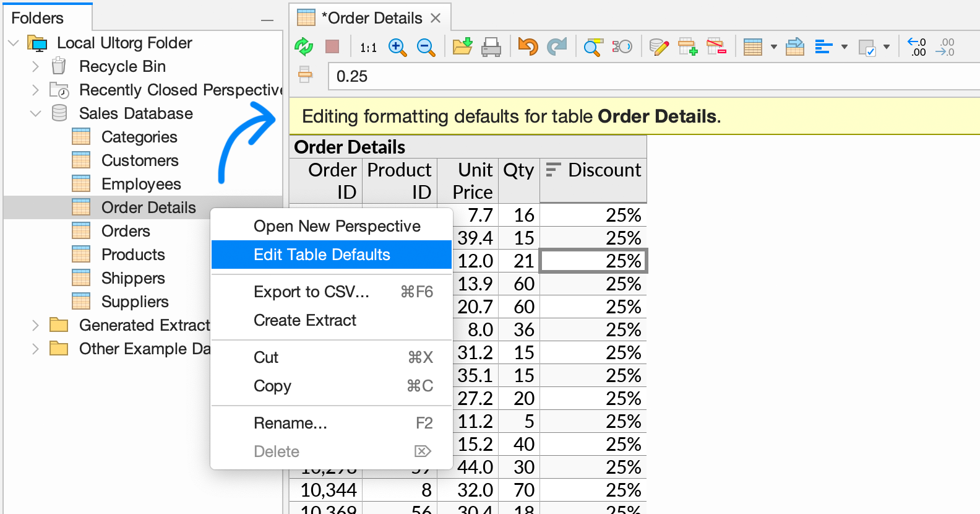Click the Zoom In magnifier icon

pyautogui.click(x=397, y=47)
